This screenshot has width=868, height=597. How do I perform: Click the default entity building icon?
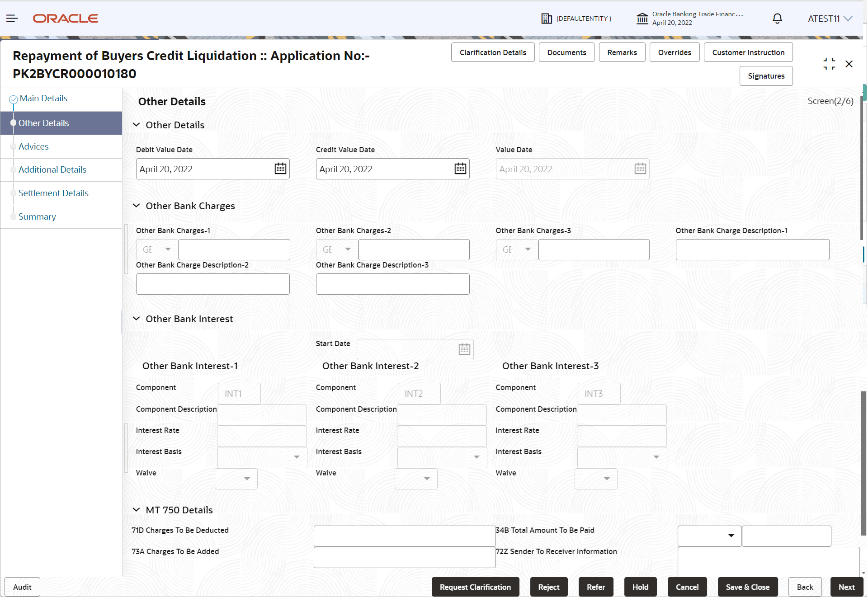[x=547, y=19]
